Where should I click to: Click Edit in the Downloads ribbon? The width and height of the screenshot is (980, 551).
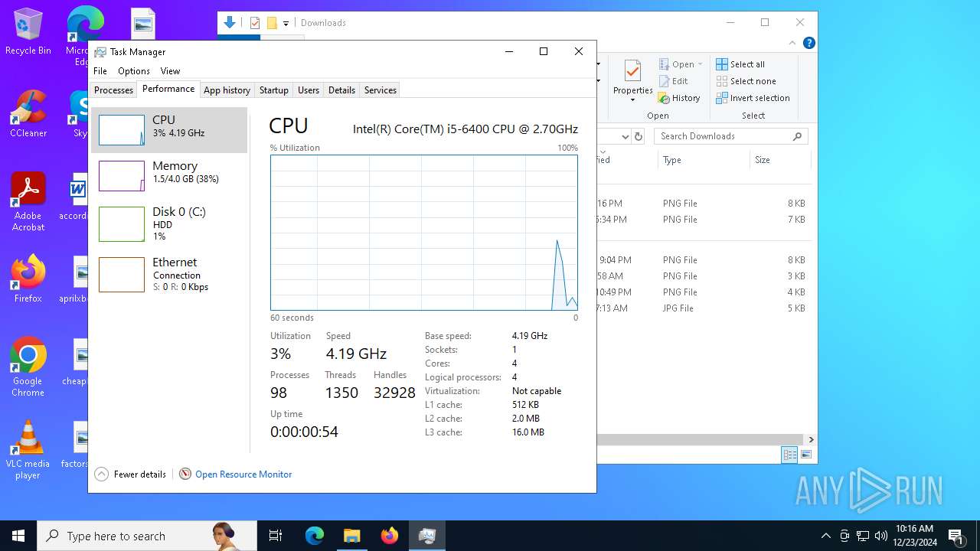click(x=673, y=81)
